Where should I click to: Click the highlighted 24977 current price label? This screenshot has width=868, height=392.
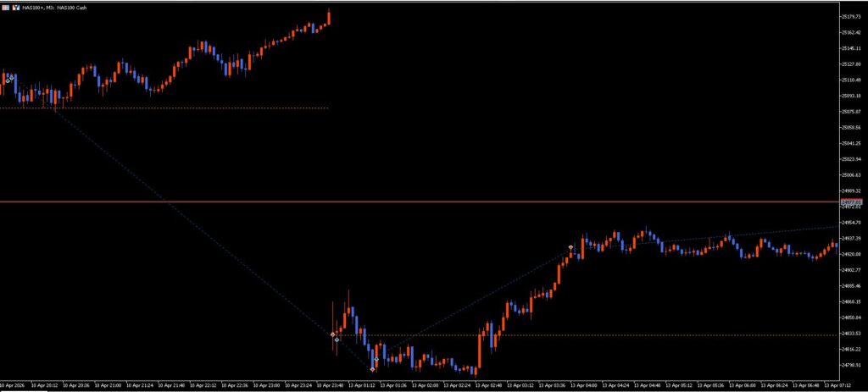click(850, 202)
